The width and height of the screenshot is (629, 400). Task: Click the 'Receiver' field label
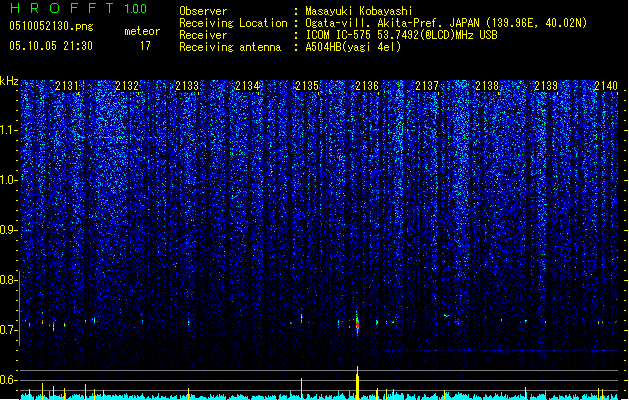(x=203, y=35)
